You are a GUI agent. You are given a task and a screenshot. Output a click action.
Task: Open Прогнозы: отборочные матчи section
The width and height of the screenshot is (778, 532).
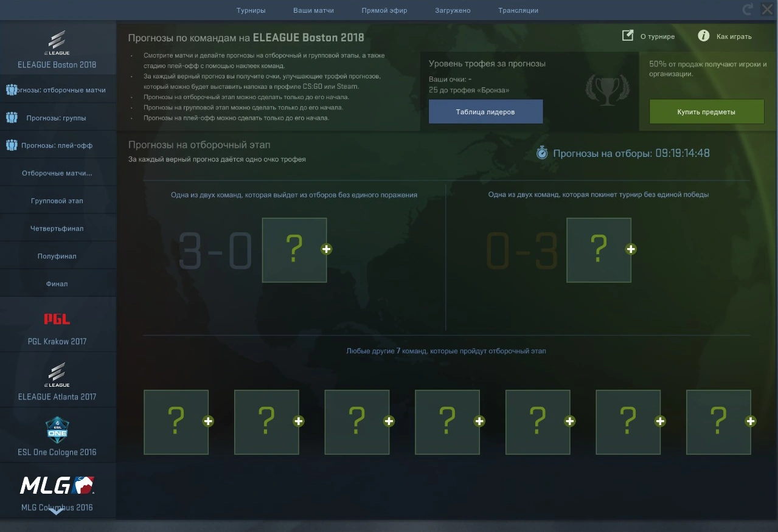[58, 90]
